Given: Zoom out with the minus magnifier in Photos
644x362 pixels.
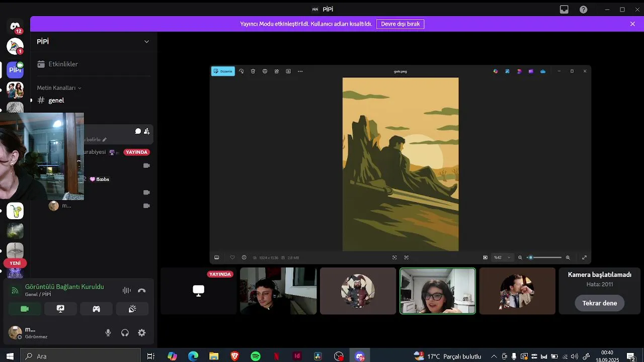Looking at the screenshot, I should (x=520, y=257).
